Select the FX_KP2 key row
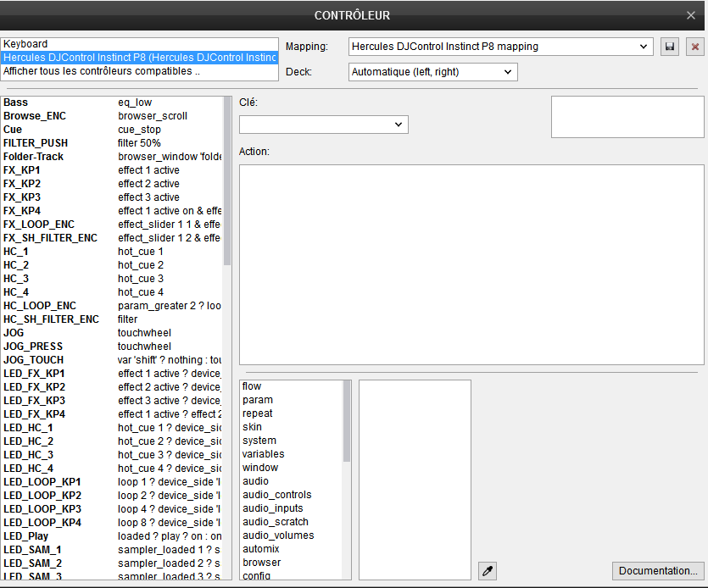 [113, 184]
